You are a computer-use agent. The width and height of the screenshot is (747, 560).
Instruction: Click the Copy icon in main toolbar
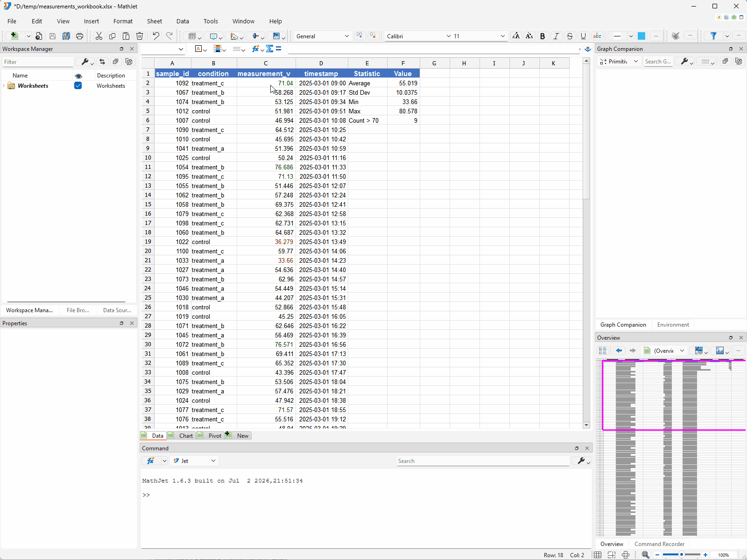click(112, 36)
